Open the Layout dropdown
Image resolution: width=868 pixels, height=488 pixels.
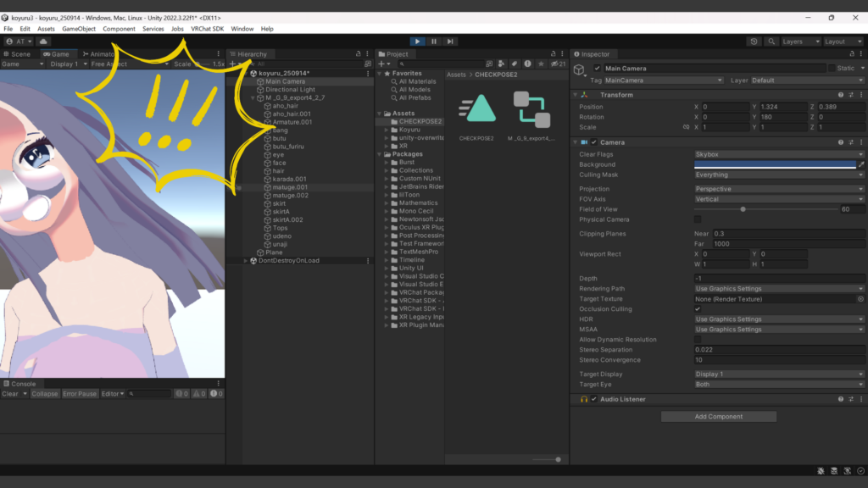click(x=843, y=41)
